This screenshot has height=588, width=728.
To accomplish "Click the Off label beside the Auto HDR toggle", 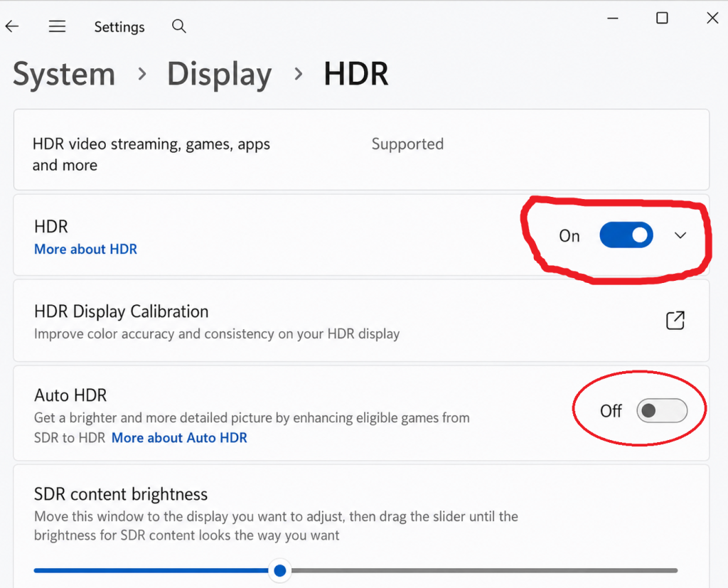I will click(x=611, y=411).
